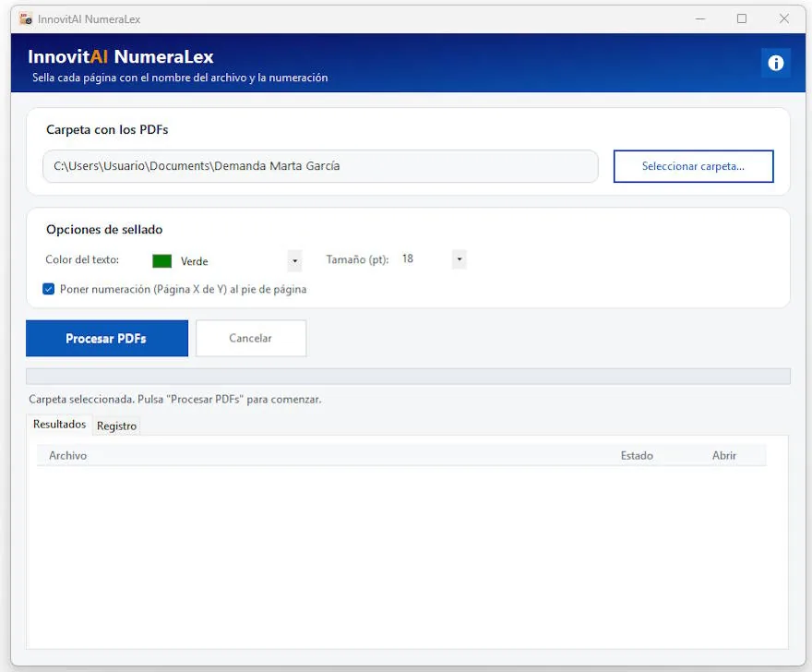
Task: Switch to the Registro tab
Action: [116, 426]
